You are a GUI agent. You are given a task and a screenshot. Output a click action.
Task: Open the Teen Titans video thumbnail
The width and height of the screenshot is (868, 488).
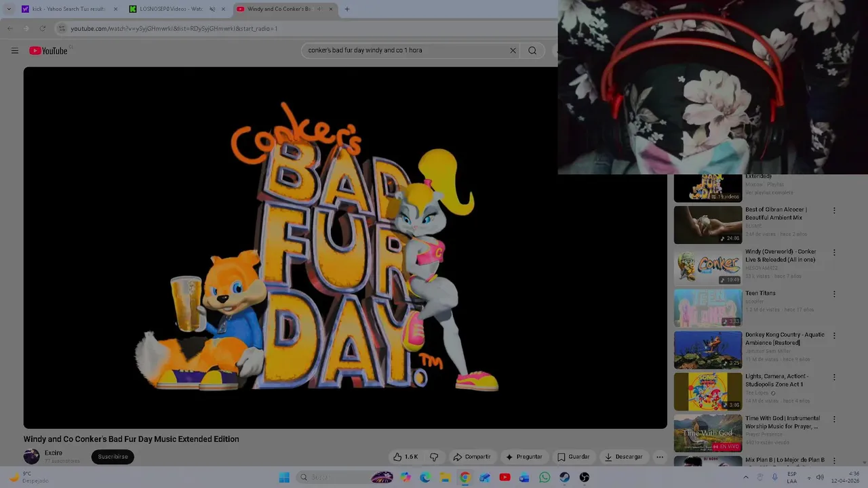coord(708,308)
